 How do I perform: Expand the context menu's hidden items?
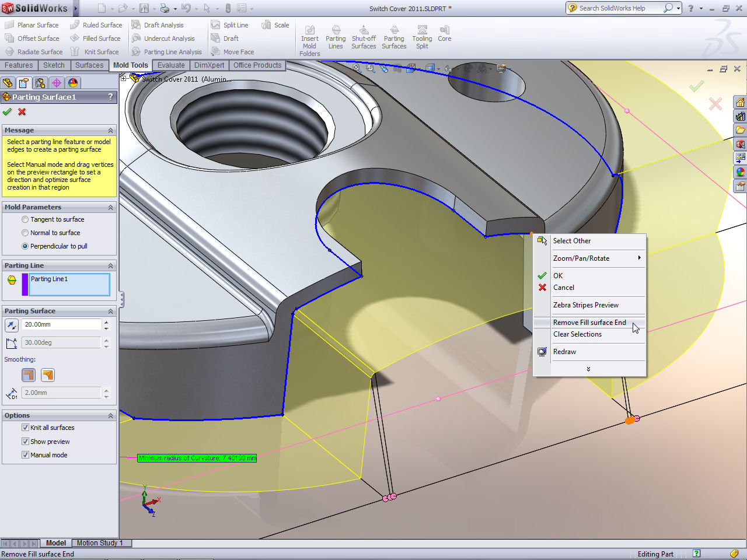point(588,369)
